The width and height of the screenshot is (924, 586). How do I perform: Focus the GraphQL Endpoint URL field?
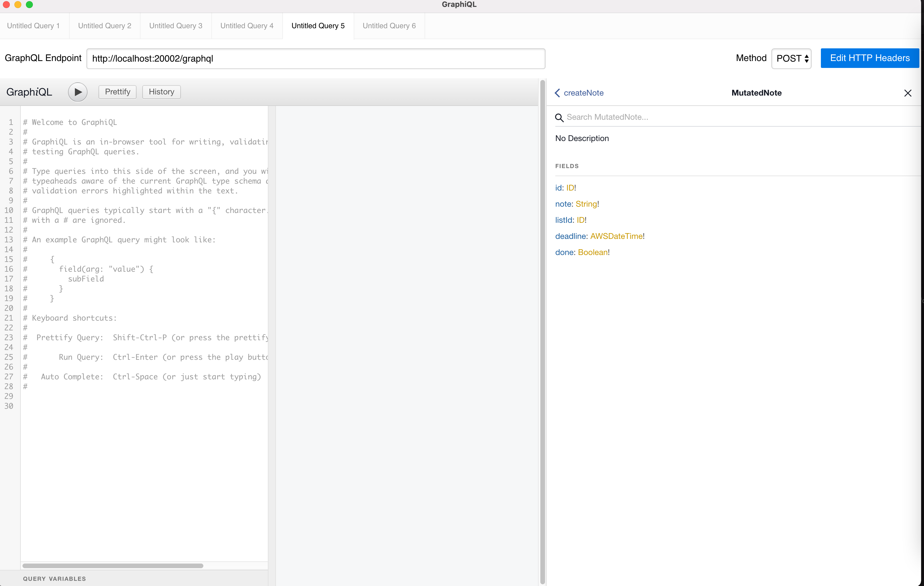pyautogui.click(x=316, y=58)
